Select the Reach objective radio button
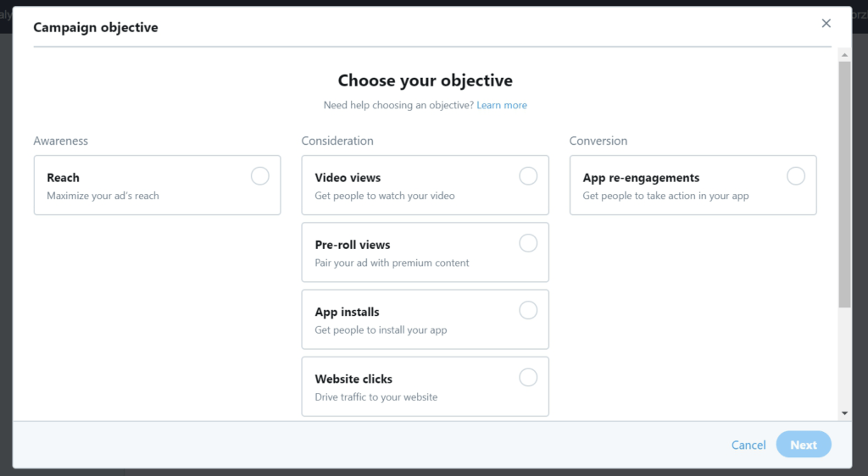This screenshot has width=868, height=476. pyautogui.click(x=259, y=176)
